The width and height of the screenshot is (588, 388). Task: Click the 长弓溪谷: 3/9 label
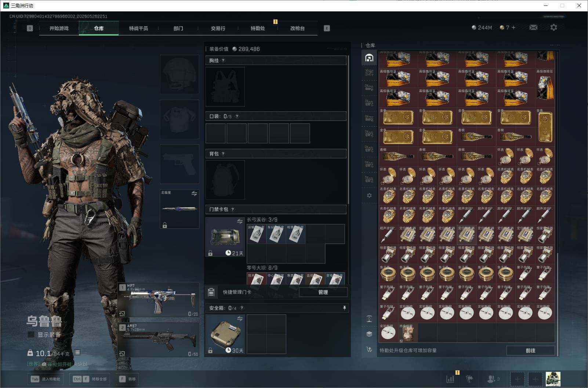262,220
